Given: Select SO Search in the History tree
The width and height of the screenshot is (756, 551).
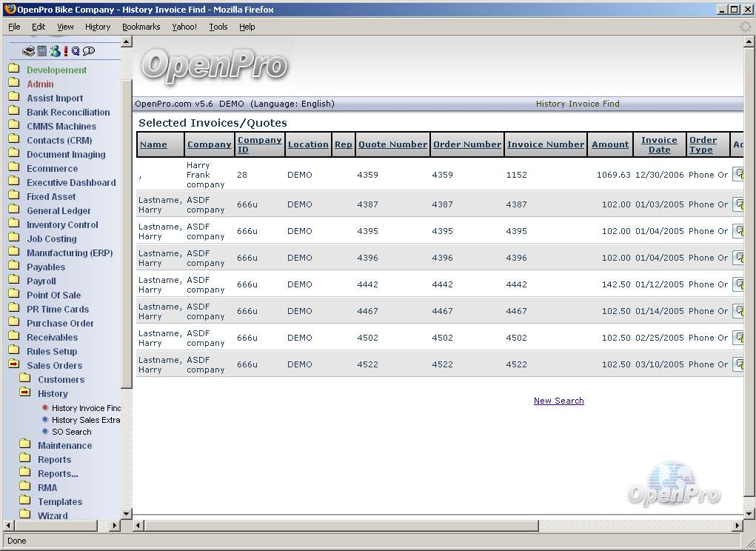Looking at the screenshot, I should (71, 432).
